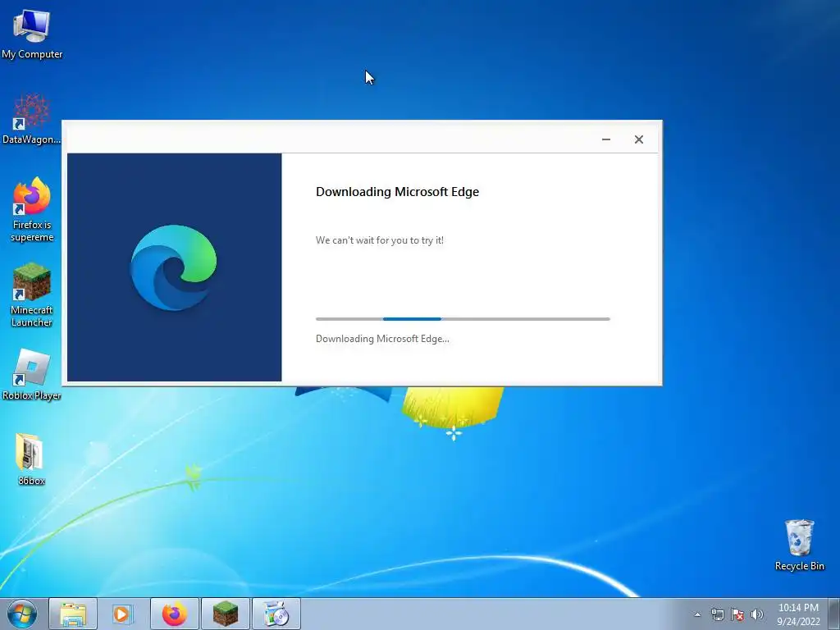The height and width of the screenshot is (630, 840).
Task: Click the "We can't wait" message text
Action: [x=380, y=240]
